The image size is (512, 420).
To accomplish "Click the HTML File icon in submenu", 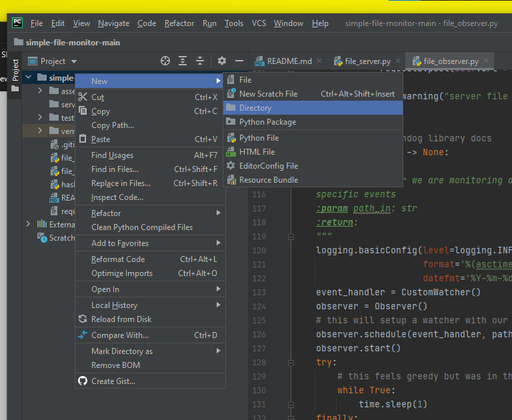I will tap(231, 152).
